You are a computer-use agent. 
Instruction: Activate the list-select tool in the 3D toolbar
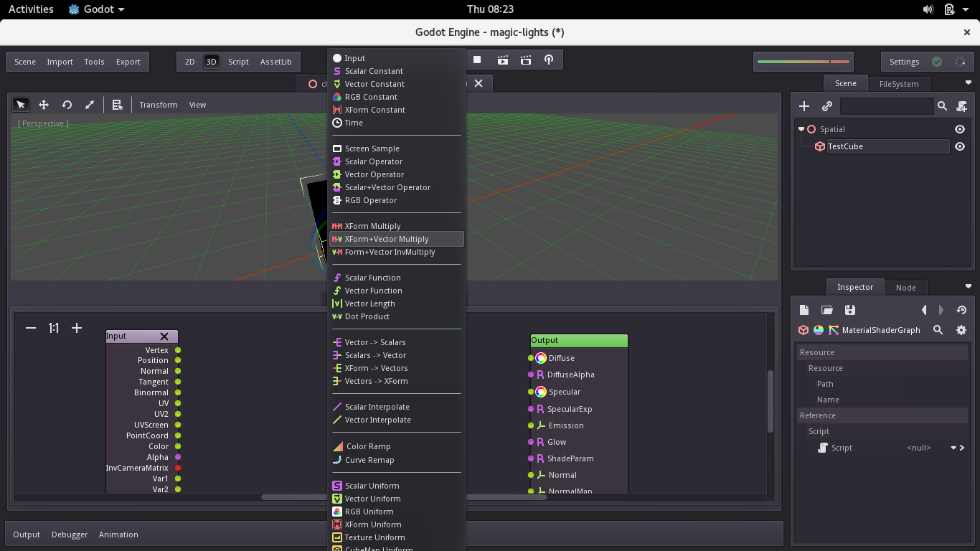tap(118, 105)
